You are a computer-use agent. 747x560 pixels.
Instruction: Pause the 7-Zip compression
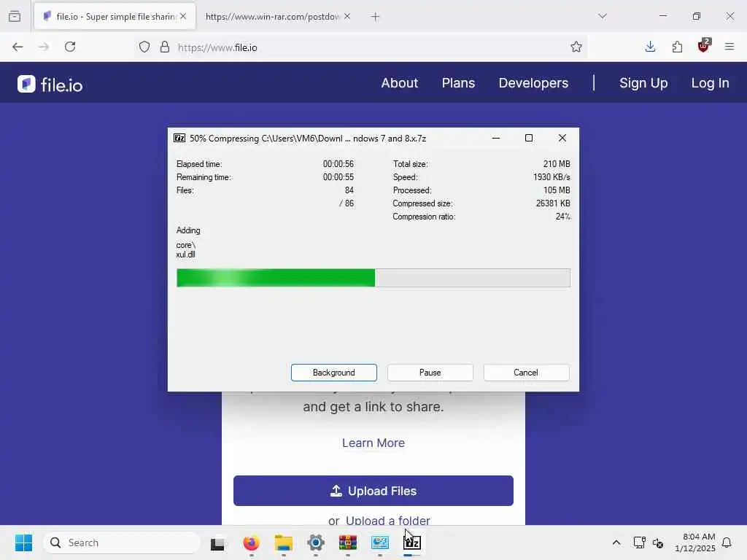click(x=430, y=373)
